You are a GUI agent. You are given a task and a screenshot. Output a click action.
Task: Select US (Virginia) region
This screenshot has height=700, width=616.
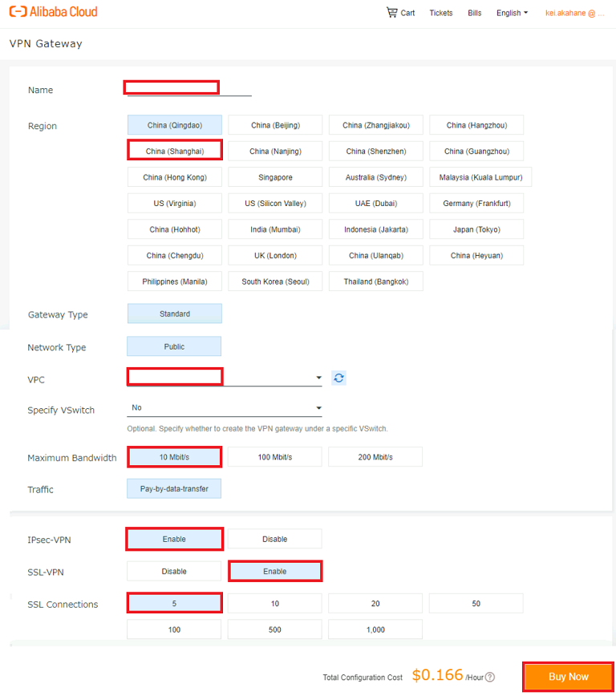coord(175,203)
